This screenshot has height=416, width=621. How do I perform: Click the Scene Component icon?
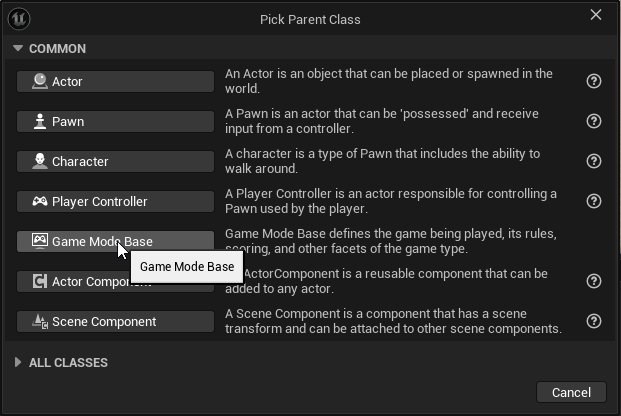point(40,321)
